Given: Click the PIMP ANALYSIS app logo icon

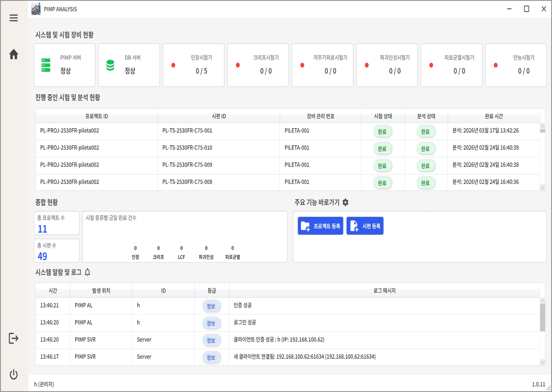Looking at the screenshot, I should [36, 9].
